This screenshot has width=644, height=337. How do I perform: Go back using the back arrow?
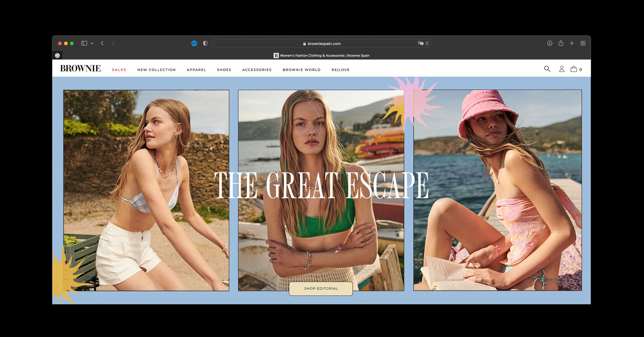[102, 43]
